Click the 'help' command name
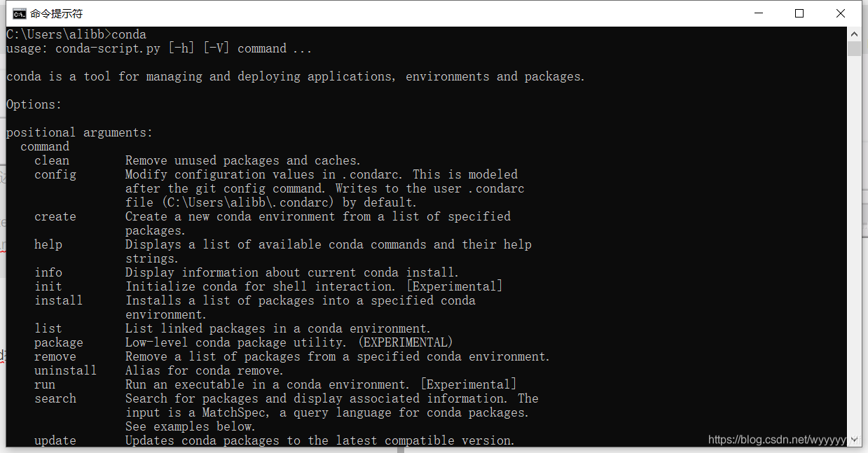This screenshot has width=868, height=453. (48, 244)
